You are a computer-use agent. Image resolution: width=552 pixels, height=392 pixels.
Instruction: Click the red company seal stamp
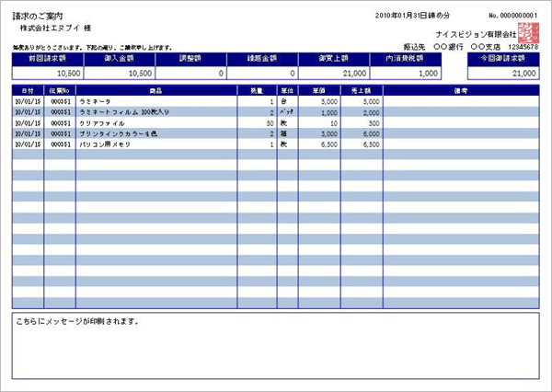coord(528,33)
